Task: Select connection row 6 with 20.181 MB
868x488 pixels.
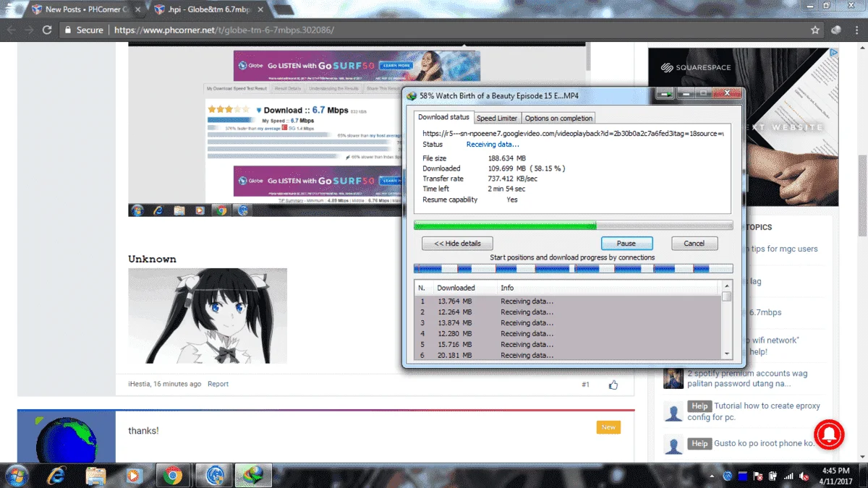Action: point(567,354)
